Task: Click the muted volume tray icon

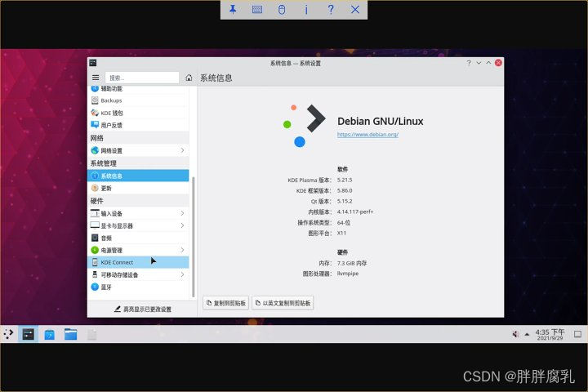Action: tap(516, 334)
